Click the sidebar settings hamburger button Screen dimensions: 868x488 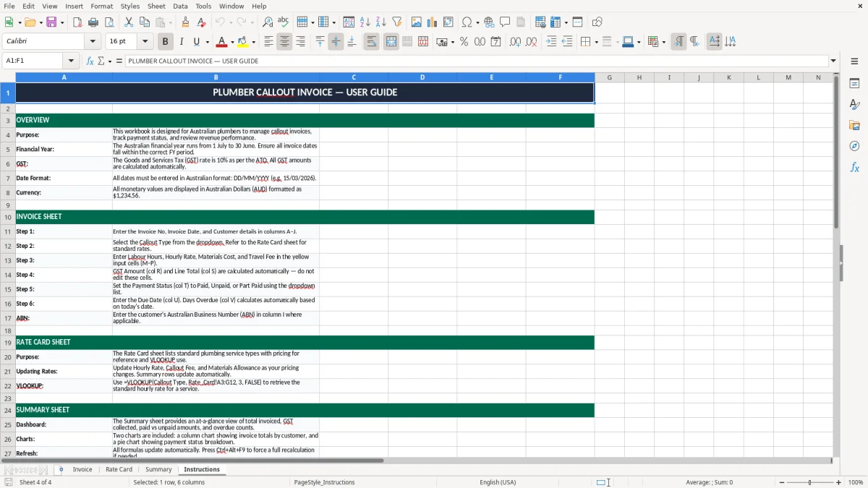click(x=854, y=61)
